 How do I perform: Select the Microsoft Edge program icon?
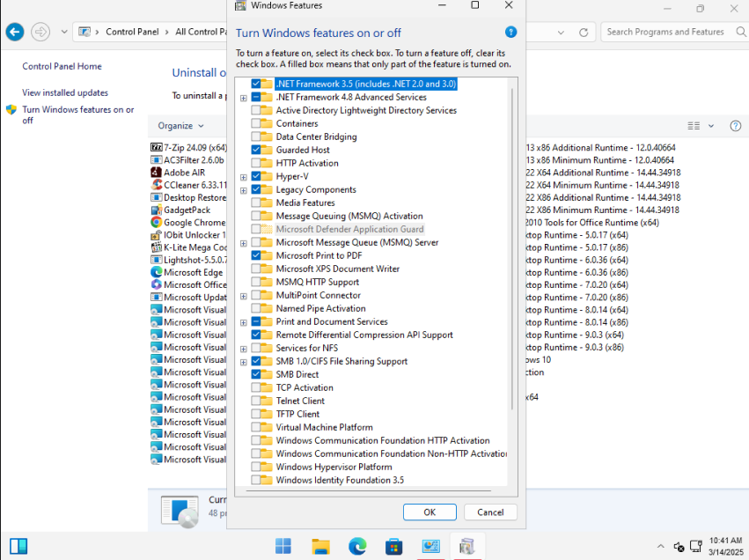coord(156,272)
